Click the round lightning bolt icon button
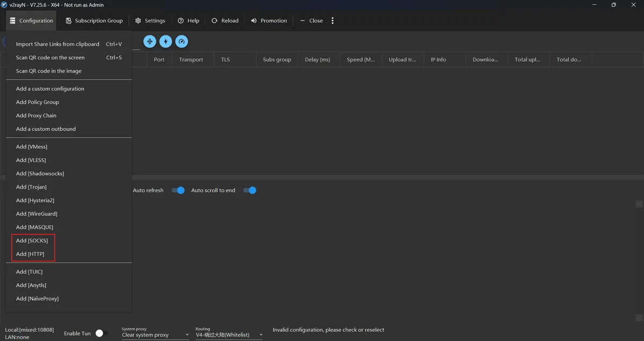 click(166, 41)
